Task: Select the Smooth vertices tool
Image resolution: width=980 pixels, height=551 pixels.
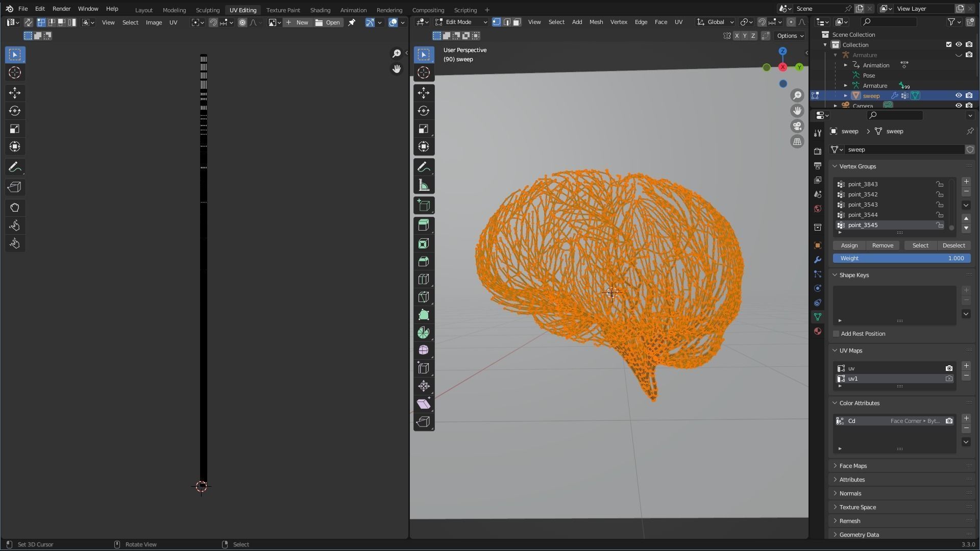Action: coord(424,350)
